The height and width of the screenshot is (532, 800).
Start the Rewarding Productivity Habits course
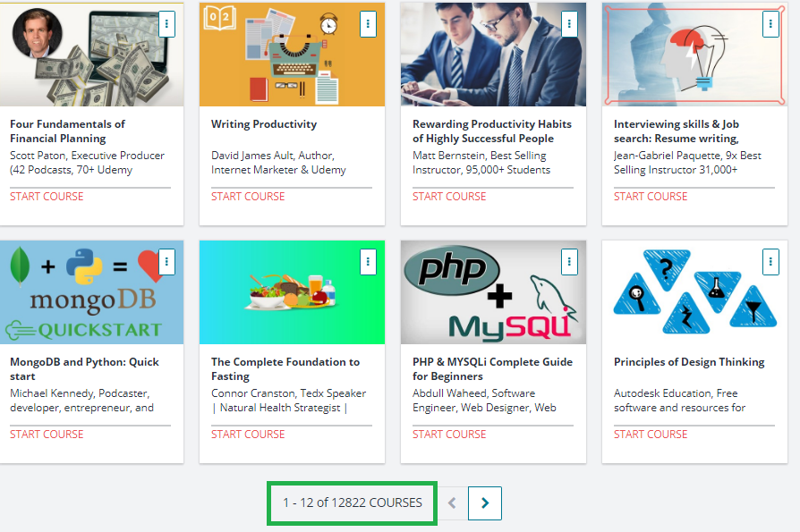point(449,196)
